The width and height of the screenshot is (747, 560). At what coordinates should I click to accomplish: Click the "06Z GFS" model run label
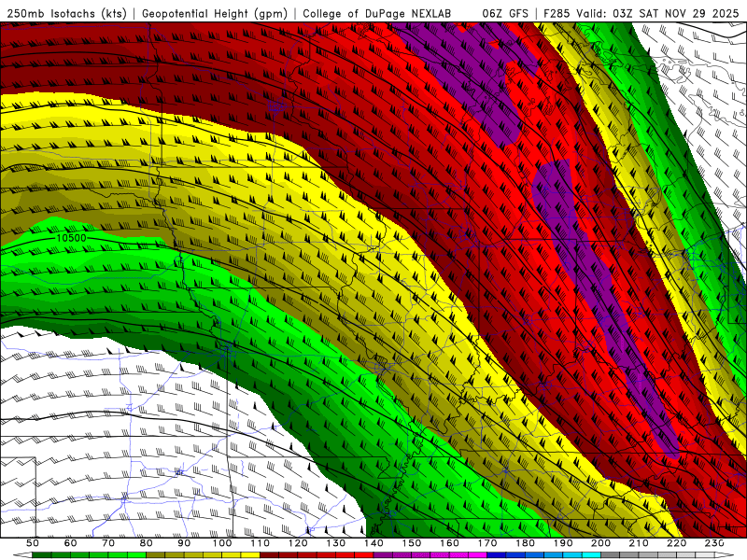505,13
